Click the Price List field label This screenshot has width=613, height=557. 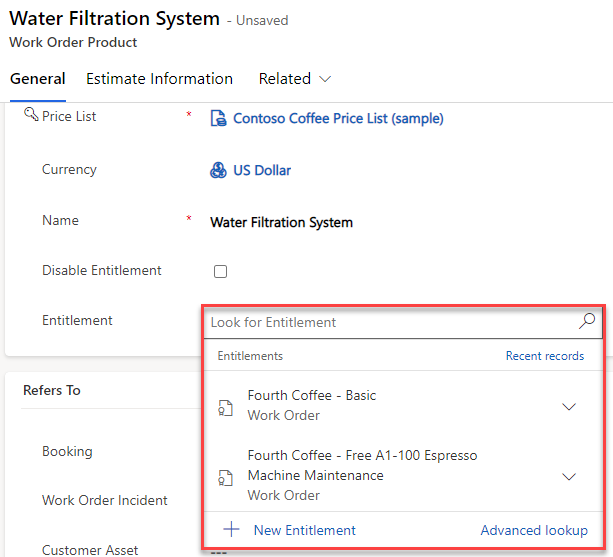tap(69, 116)
